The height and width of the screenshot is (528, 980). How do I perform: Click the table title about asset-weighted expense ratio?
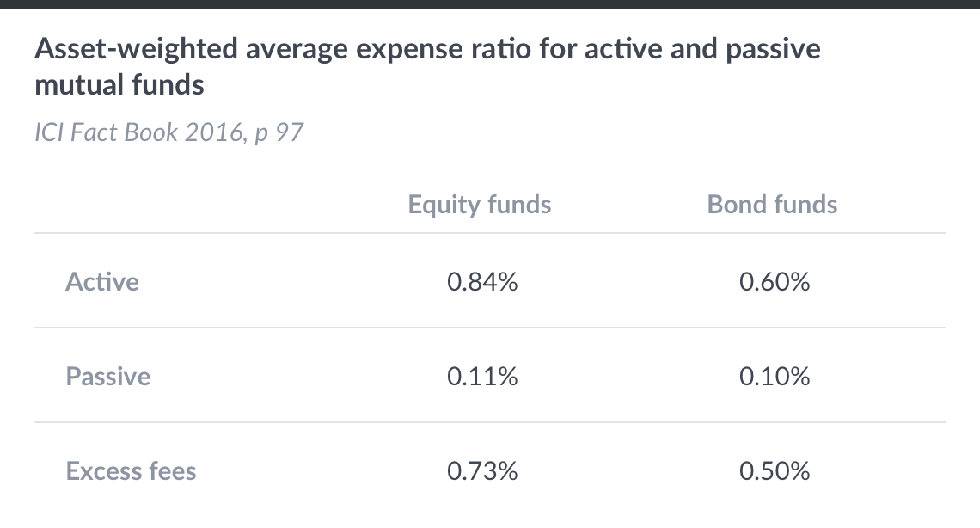tap(426, 50)
